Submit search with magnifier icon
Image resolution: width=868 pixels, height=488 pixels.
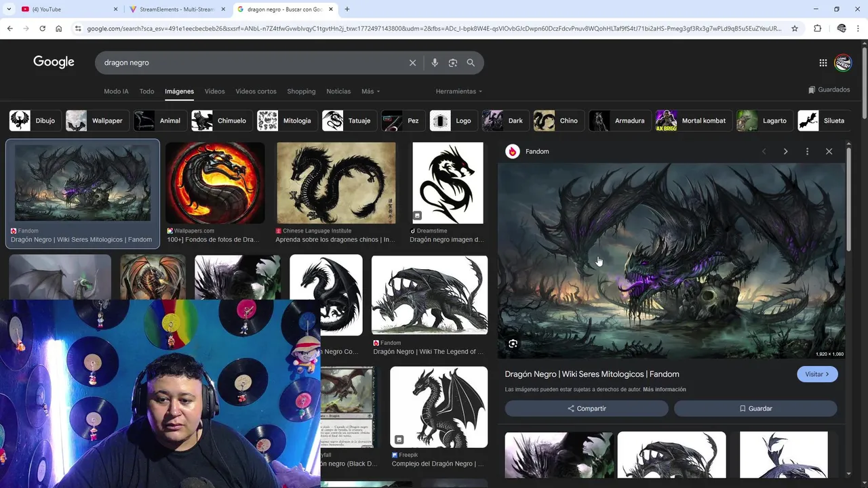tap(471, 62)
